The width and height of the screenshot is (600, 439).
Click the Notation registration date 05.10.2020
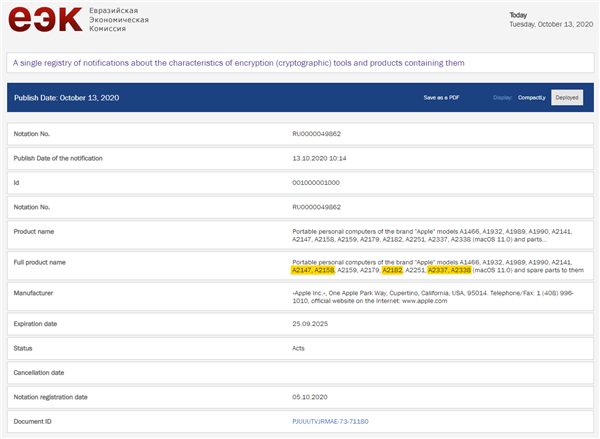[x=310, y=397]
